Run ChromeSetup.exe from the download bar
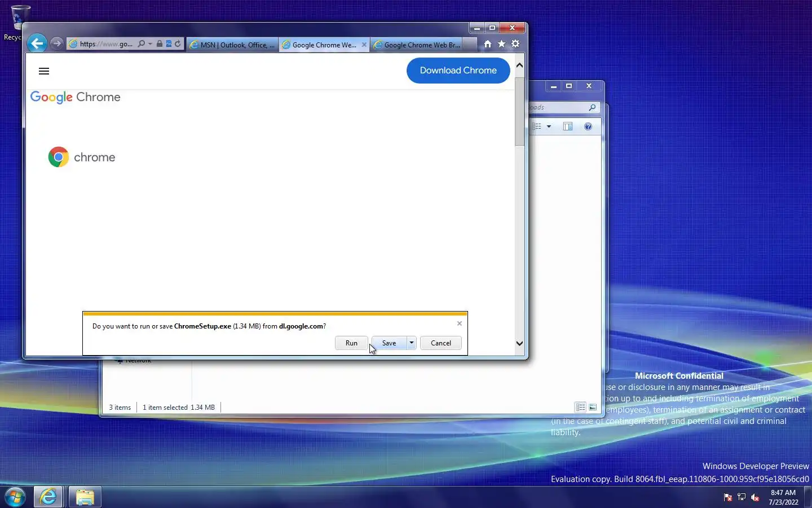 click(351, 343)
